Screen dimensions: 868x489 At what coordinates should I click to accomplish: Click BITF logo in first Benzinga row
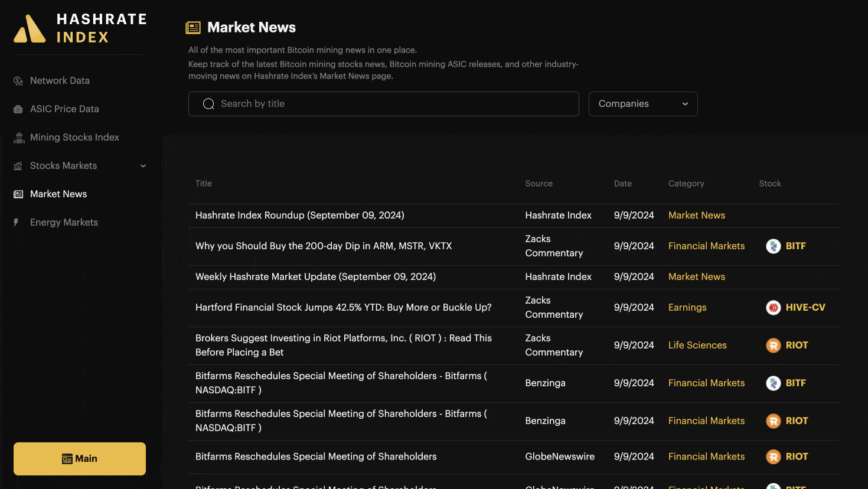point(774,383)
